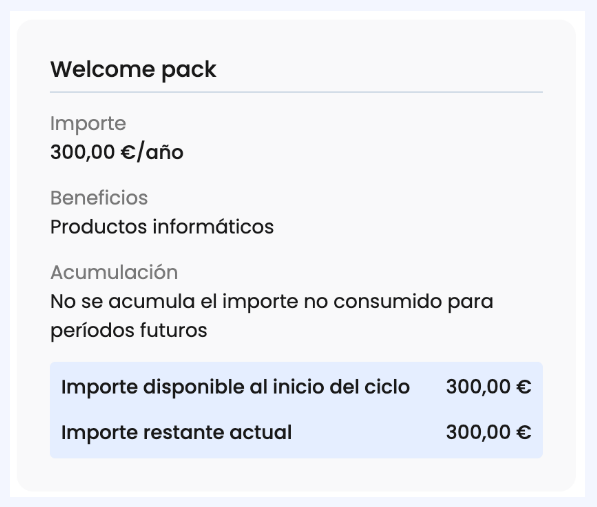Screen dimensions: 597x507
Task: Click the word informáticos
Action: pos(213,227)
